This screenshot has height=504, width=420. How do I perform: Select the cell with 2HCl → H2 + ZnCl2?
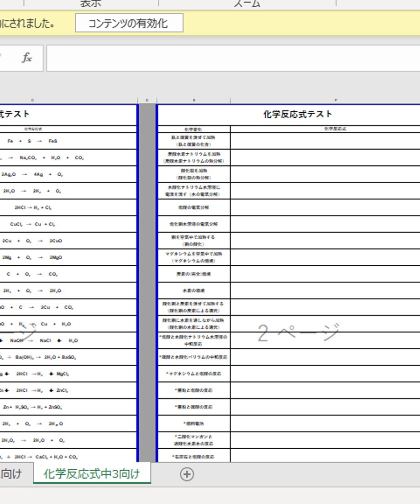pyautogui.click(x=68, y=390)
